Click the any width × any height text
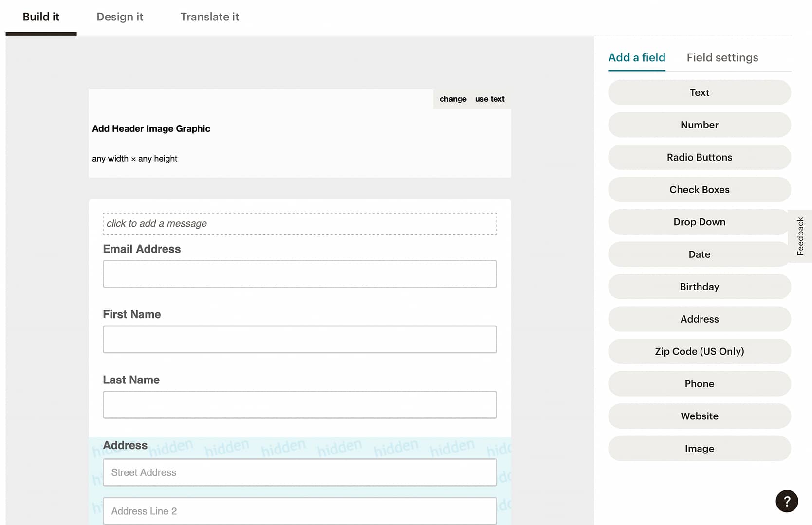The height and width of the screenshot is (525, 812). pyautogui.click(x=135, y=159)
